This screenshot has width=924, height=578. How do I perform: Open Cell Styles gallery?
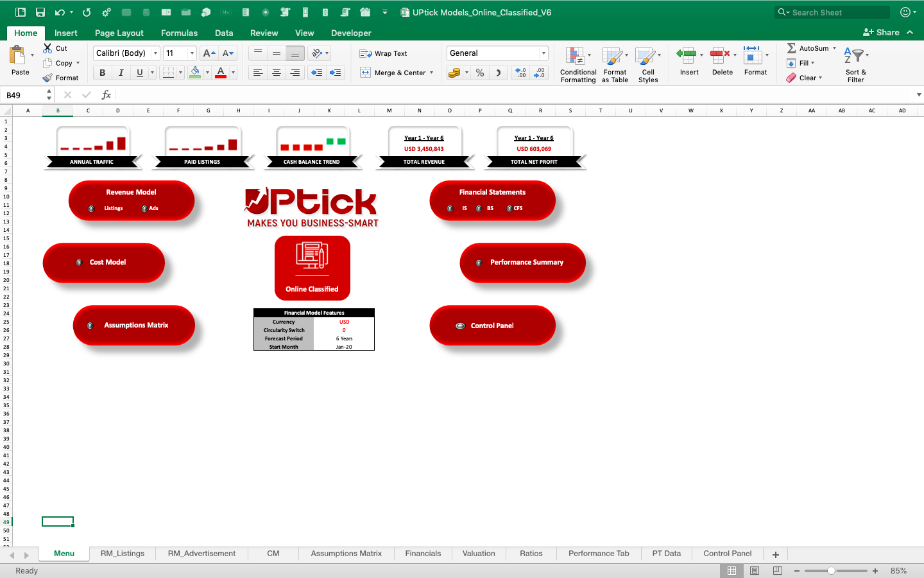click(648, 64)
